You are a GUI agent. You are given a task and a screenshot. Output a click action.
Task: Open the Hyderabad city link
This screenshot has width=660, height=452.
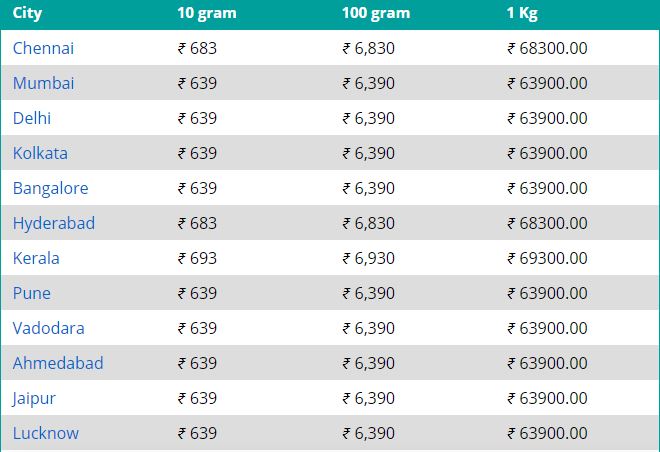[x=54, y=223]
